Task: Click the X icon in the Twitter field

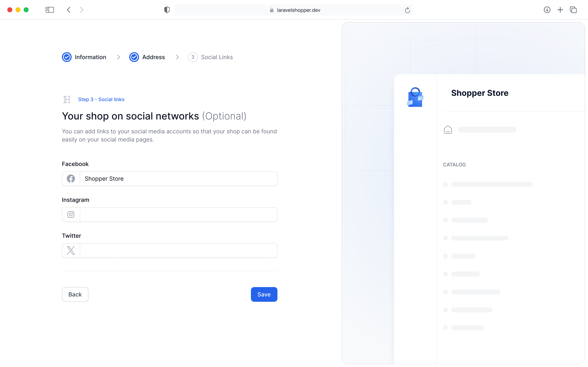Action: (x=71, y=250)
